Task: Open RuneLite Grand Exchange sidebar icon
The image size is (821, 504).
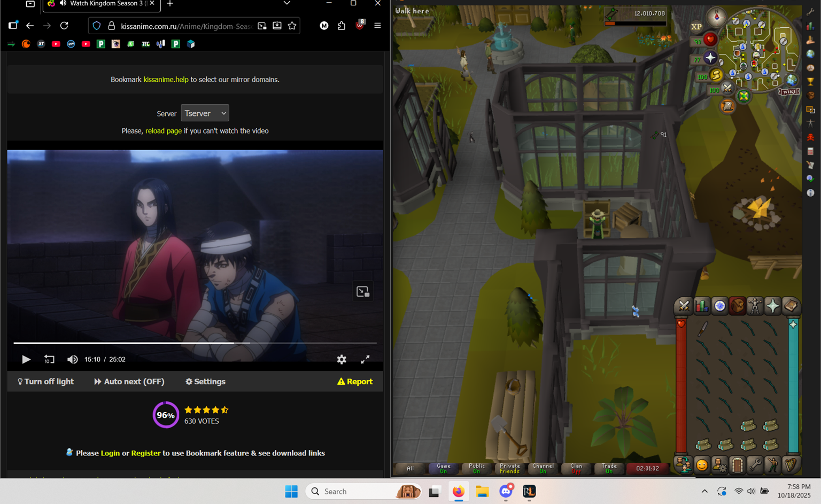Action: click(x=811, y=40)
